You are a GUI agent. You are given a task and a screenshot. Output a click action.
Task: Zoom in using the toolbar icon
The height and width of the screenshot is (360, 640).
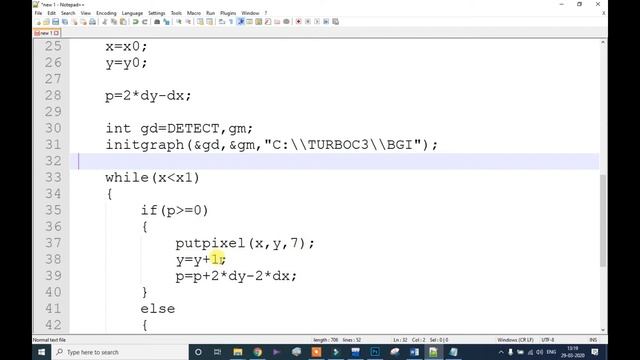click(179, 22)
